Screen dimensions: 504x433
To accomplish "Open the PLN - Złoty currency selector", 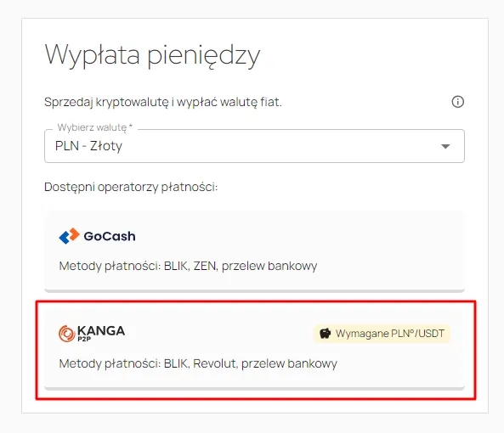I will (x=254, y=146).
